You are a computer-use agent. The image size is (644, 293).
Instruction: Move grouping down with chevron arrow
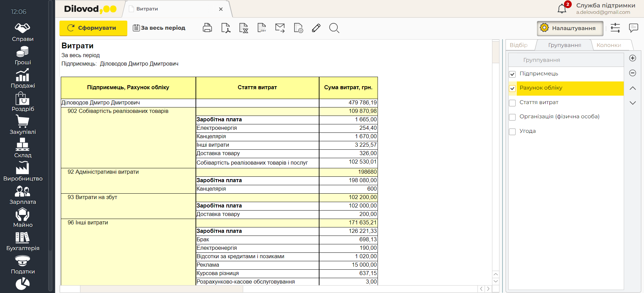633,103
